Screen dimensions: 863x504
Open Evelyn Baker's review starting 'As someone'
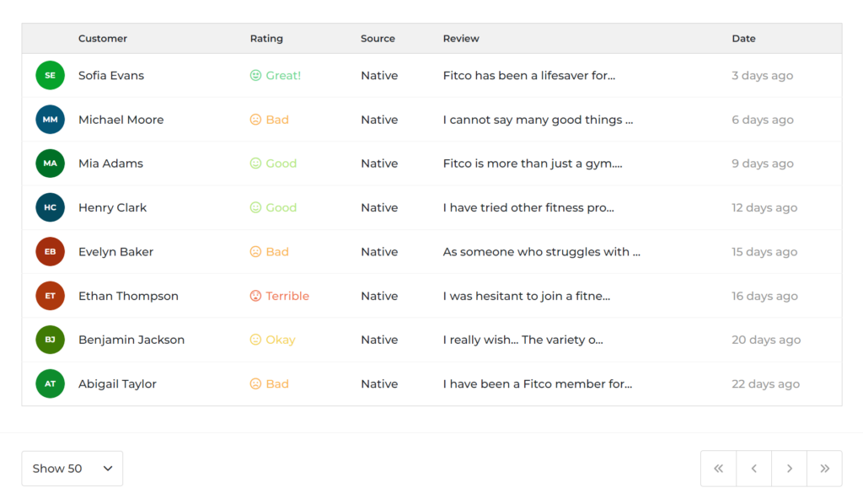(542, 252)
